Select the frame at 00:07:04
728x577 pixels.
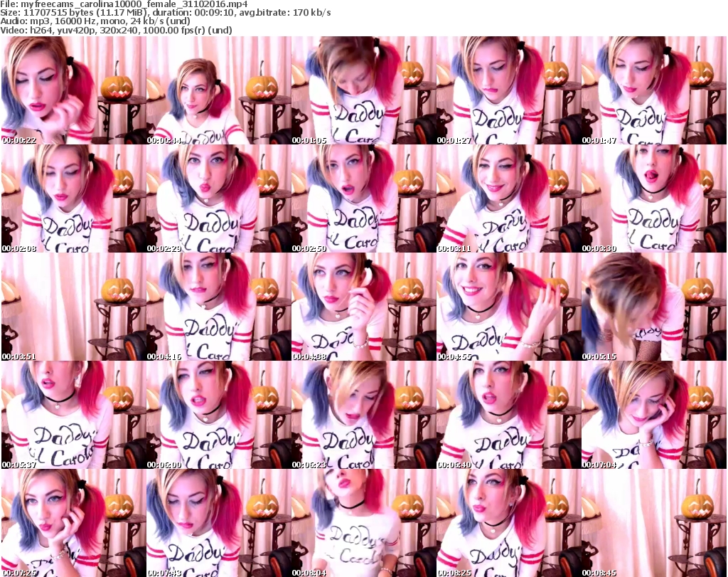pos(654,415)
